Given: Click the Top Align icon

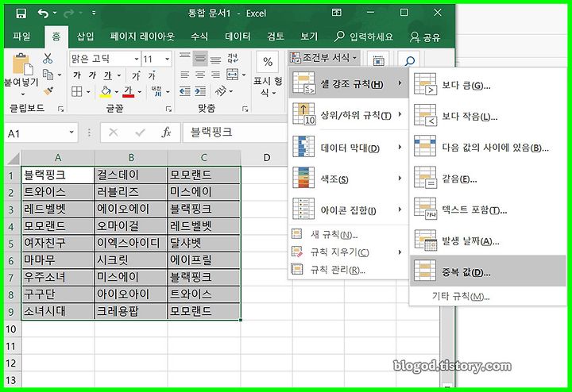Looking at the screenshot, I should click(184, 58).
